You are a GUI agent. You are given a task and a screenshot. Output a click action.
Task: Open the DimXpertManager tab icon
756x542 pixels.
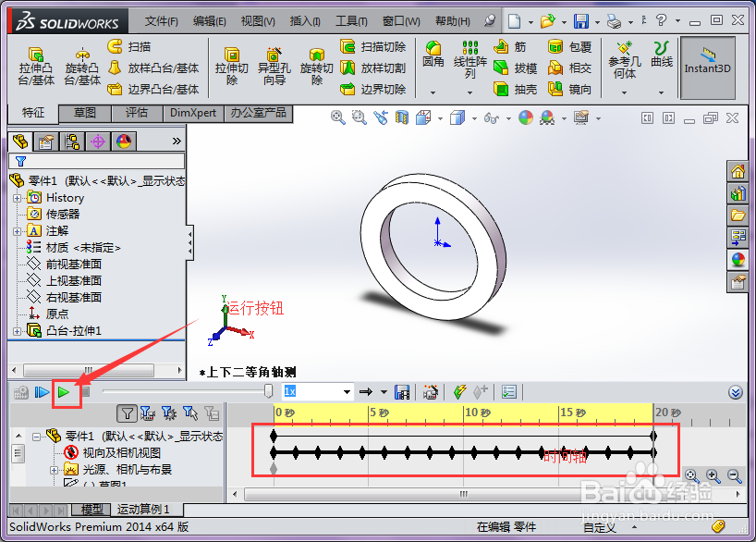point(98,142)
